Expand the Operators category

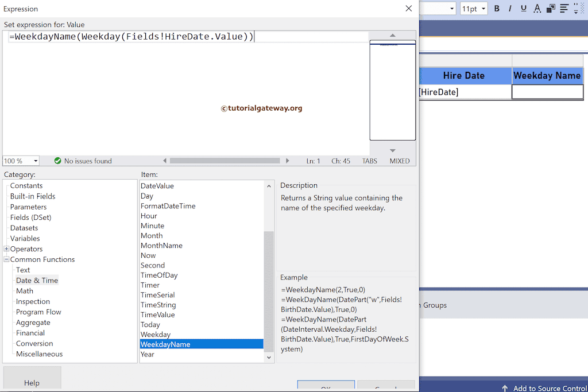click(x=6, y=249)
